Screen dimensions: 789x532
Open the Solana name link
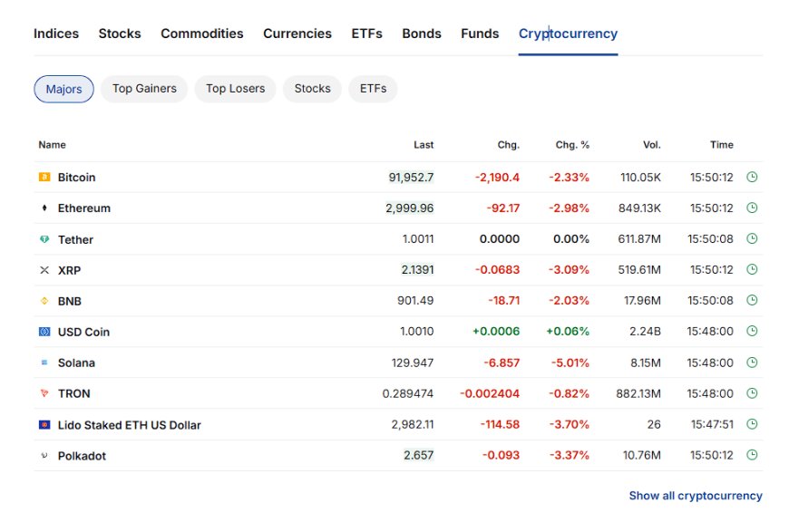pos(76,363)
